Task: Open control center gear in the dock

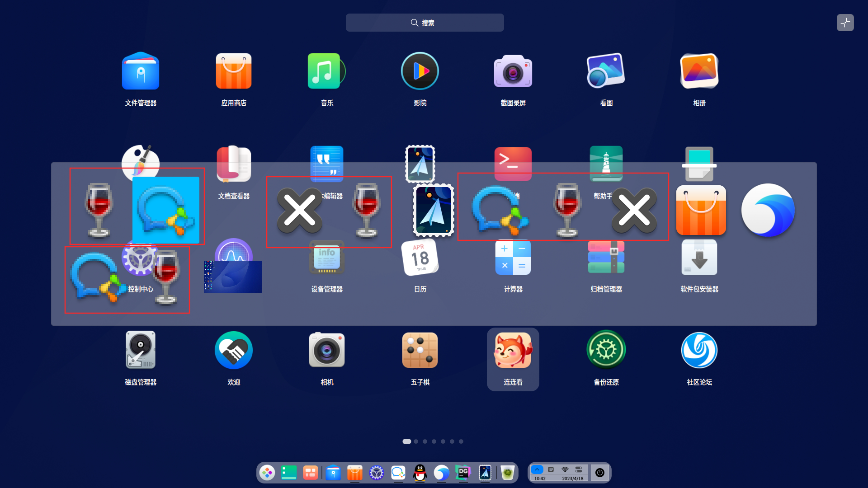Action: 377,473
